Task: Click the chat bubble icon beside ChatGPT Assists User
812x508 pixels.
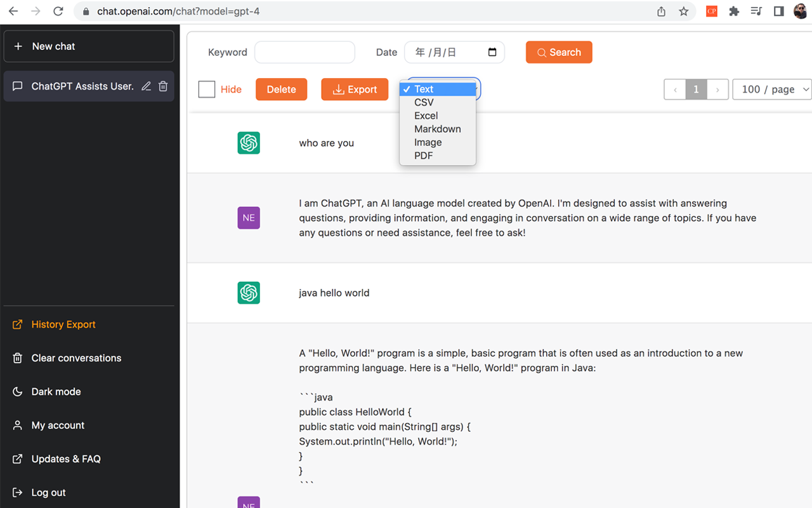Action: pos(18,86)
